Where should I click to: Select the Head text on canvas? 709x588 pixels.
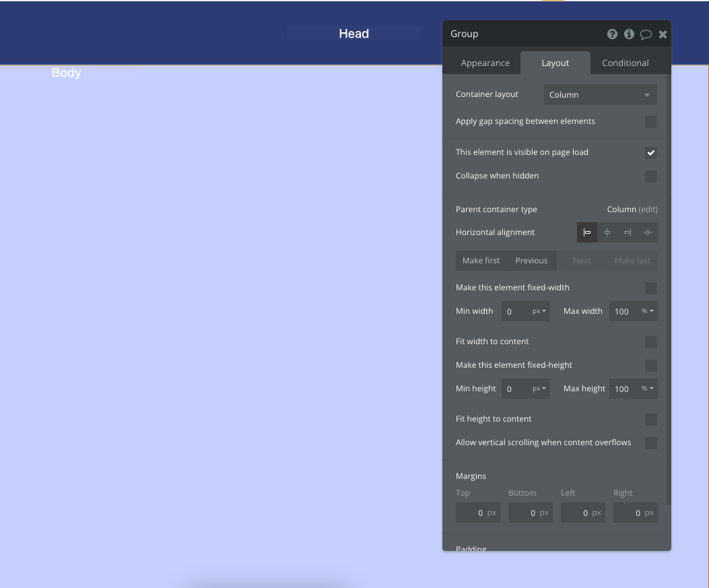click(x=354, y=34)
